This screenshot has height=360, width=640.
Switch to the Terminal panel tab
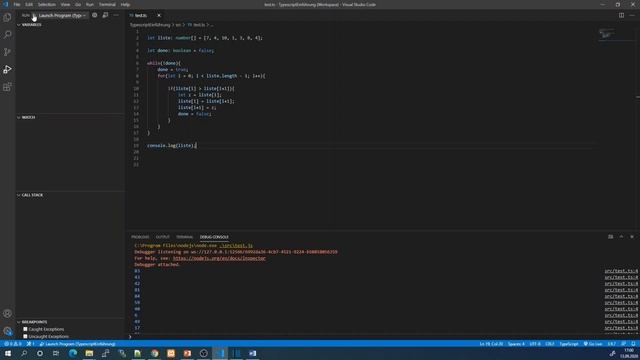tap(185, 237)
